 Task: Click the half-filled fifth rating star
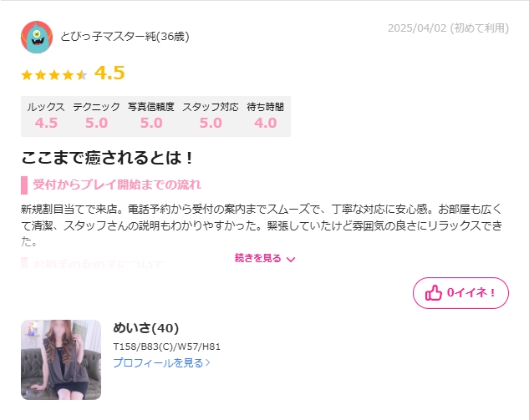[x=81, y=75]
